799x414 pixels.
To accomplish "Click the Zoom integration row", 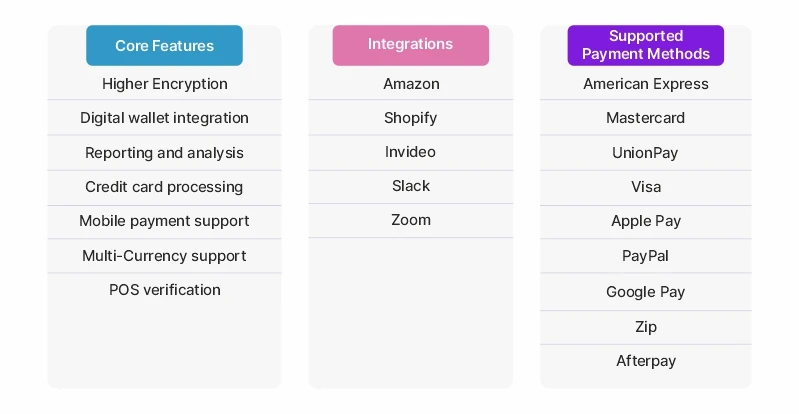I will (410, 220).
